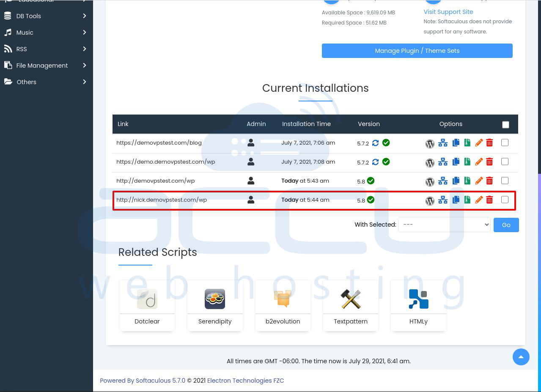Image resolution: width=541 pixels, height=392 pixels.
Task: Click the "Available Space : 9,619.09 MB" text
Action: pos(359,13)
